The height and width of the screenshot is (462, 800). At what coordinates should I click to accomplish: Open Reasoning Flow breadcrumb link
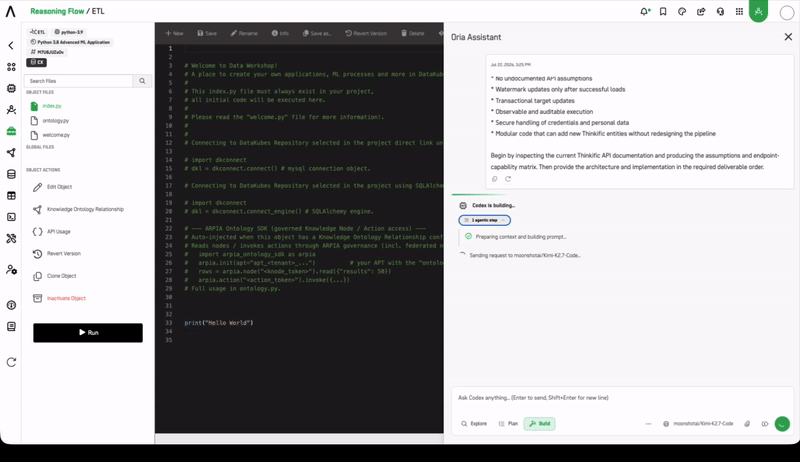point(57,11)
